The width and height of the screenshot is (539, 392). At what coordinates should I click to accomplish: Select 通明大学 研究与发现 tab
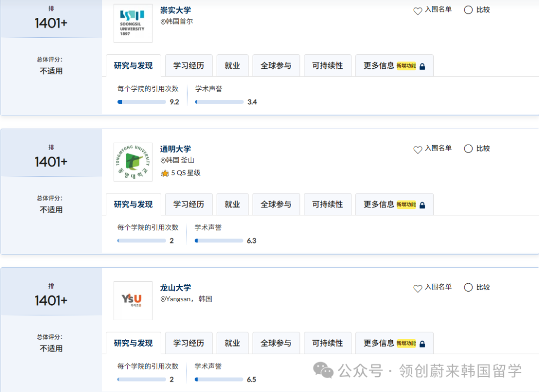point(133,204)
